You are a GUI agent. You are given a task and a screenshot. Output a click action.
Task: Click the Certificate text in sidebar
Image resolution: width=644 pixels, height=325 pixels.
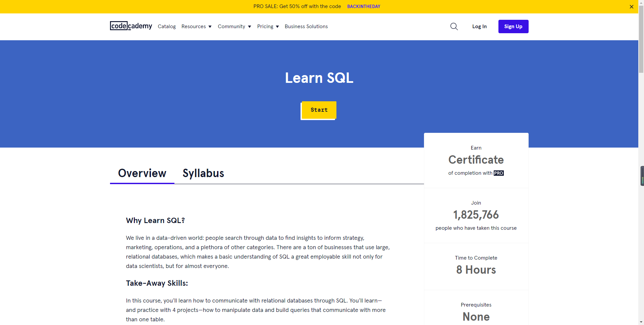click(476, 160)
